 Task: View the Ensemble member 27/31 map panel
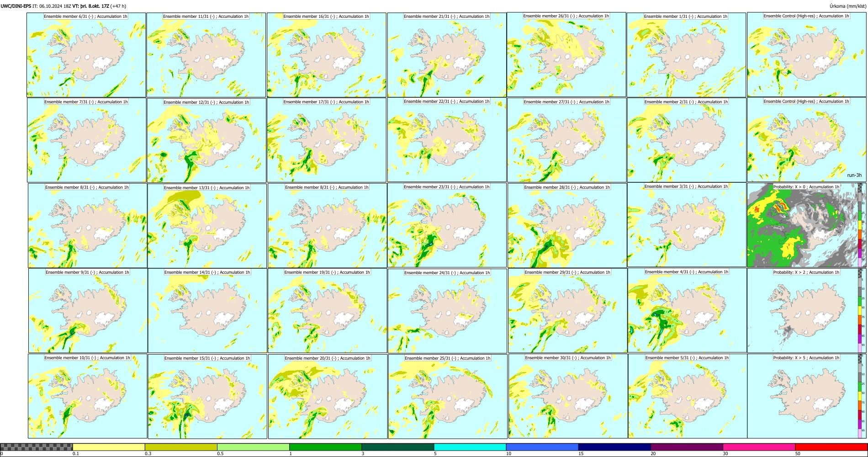(x=566, y=140)
